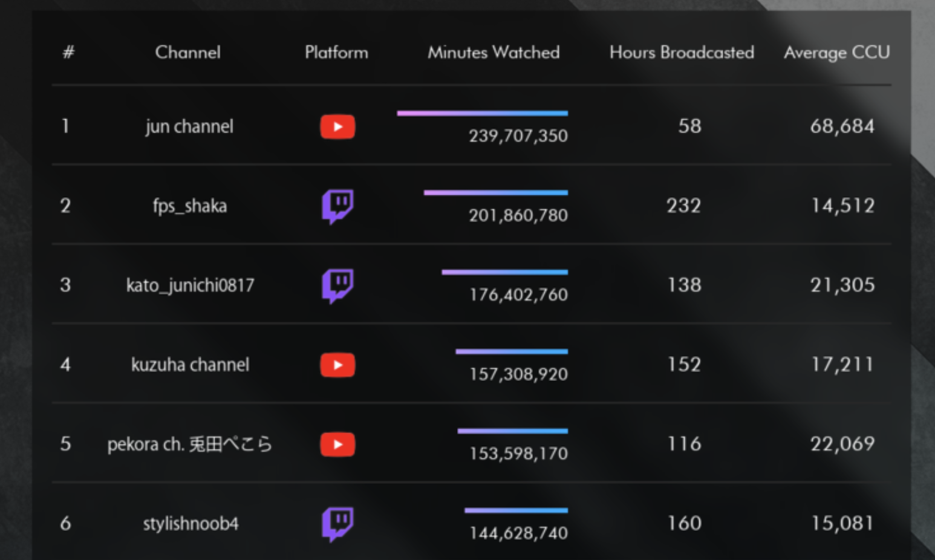This screenshot has width=935, height=560.
Task: Sort by Hours Broadcasted column header
Action: 682,53
